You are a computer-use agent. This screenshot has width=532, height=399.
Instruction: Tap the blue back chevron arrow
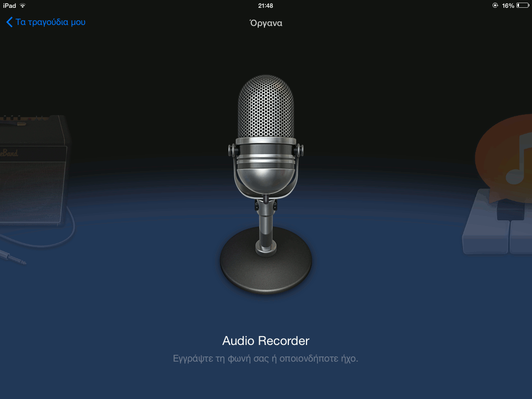click(9, 22)
